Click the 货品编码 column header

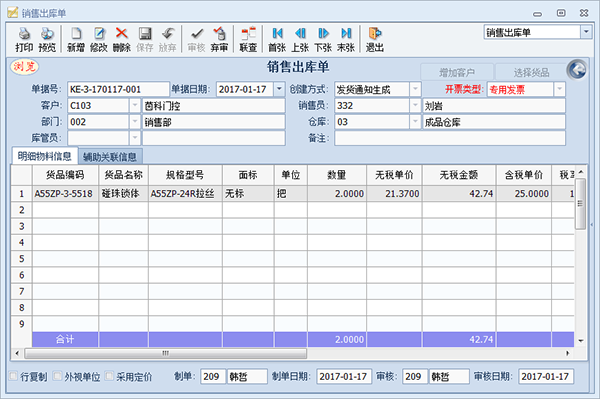point(65,175)
